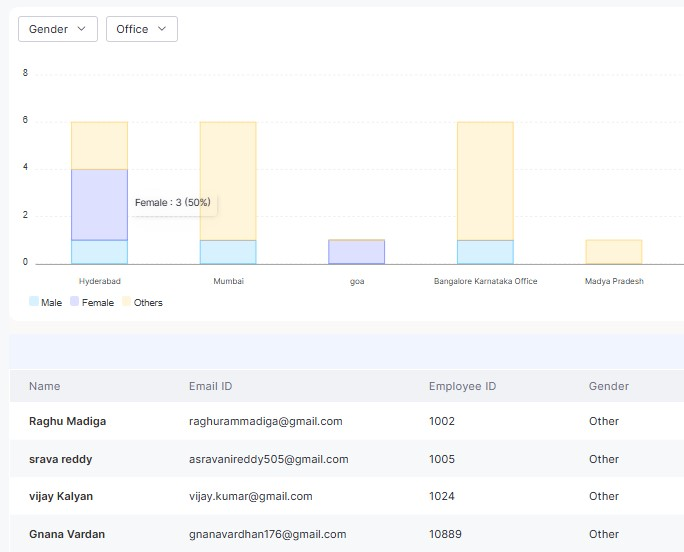684x552 pixels.
Task: Click Gender value in srava reddy row
Action: [604, 459]
